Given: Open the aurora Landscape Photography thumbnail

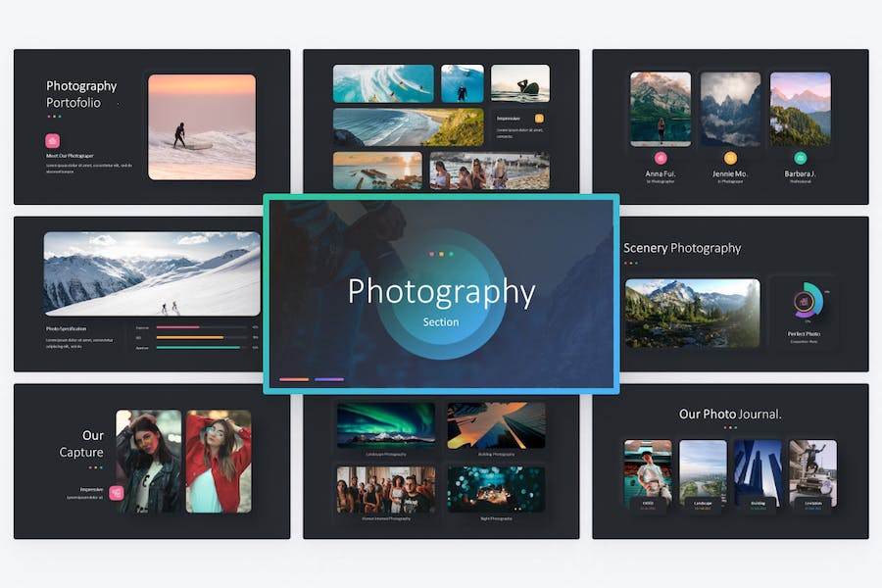Looking at the screenshot, I should (x=386, y=424).
